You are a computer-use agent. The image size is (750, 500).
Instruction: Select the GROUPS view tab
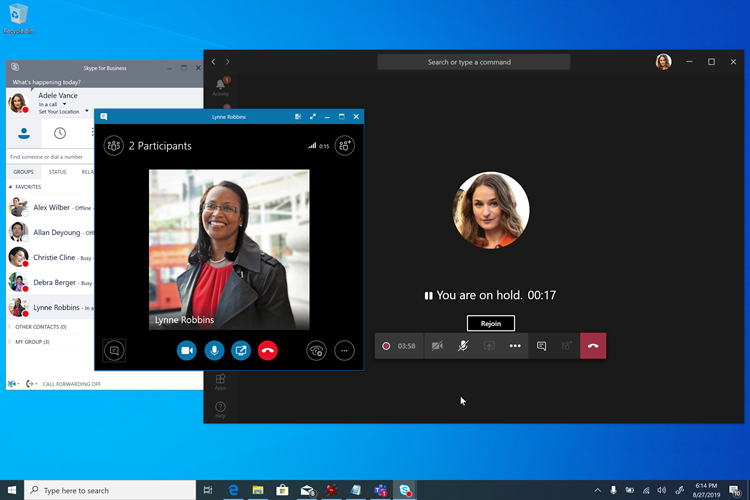point(23,172)
